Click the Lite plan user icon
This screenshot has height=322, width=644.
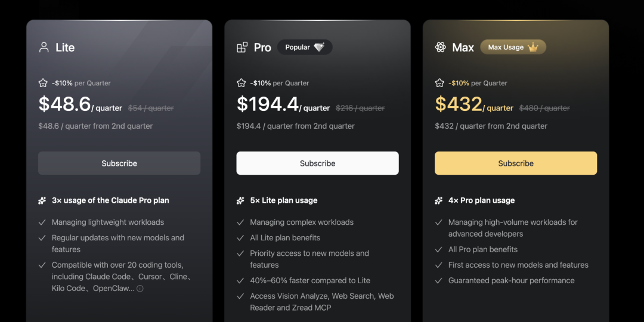(44, 47)
